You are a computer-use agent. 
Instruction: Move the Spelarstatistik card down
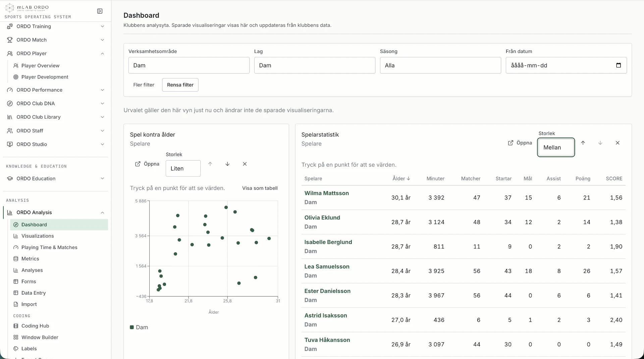point(600,143)
